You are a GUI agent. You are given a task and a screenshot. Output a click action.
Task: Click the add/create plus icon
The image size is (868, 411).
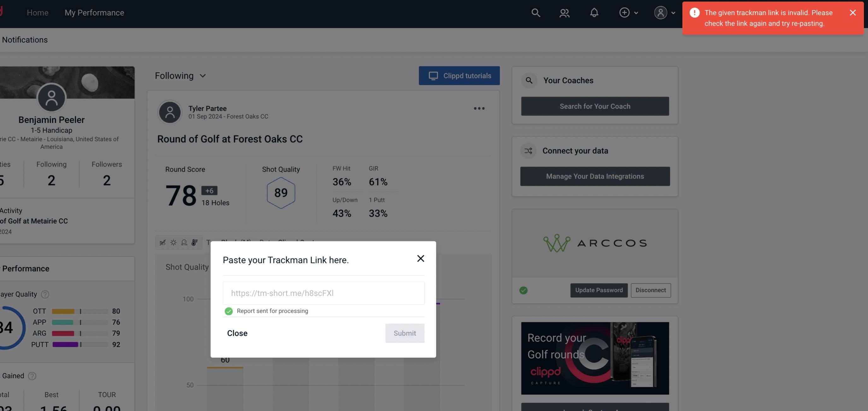(x=625, y=12)
